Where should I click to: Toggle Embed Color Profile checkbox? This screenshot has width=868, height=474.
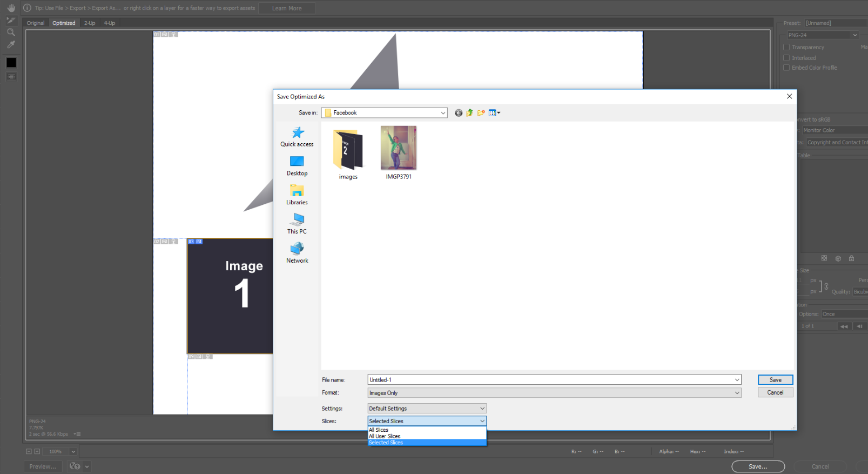point(786,68)
